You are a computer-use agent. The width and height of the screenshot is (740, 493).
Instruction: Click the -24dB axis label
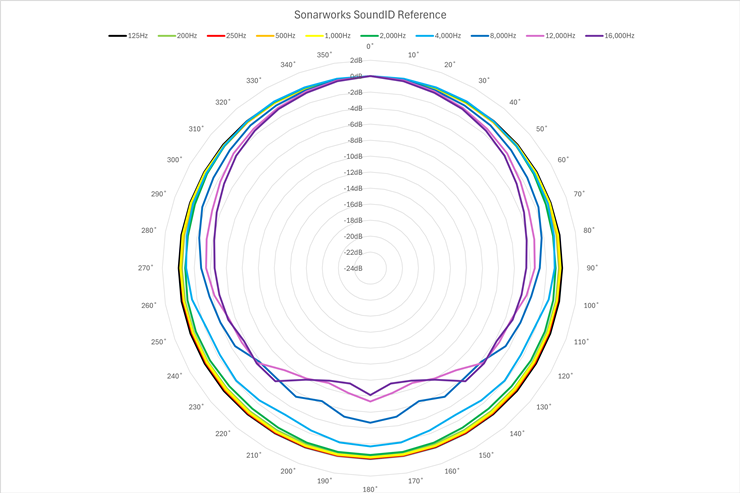click(x=353, y=268)
